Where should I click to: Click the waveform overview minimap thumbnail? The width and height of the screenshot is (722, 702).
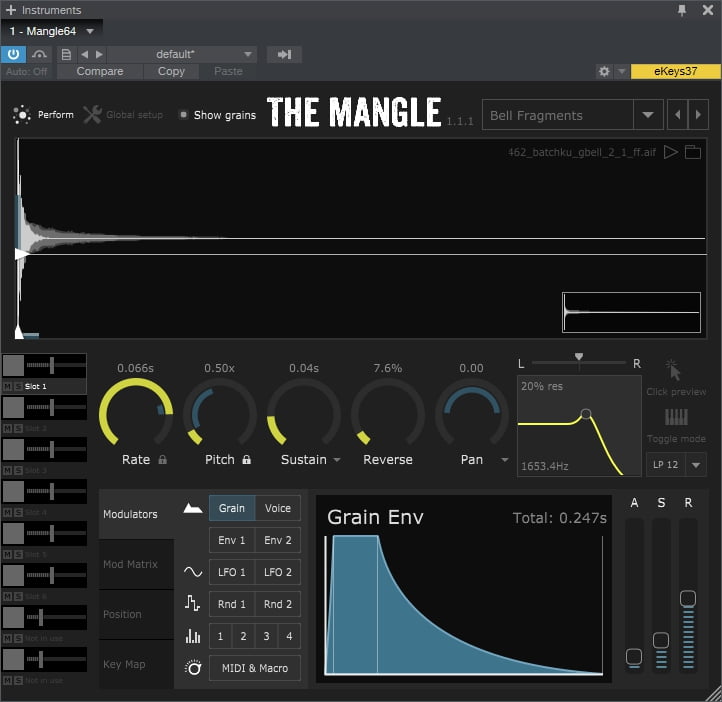[x=631, y=312]
